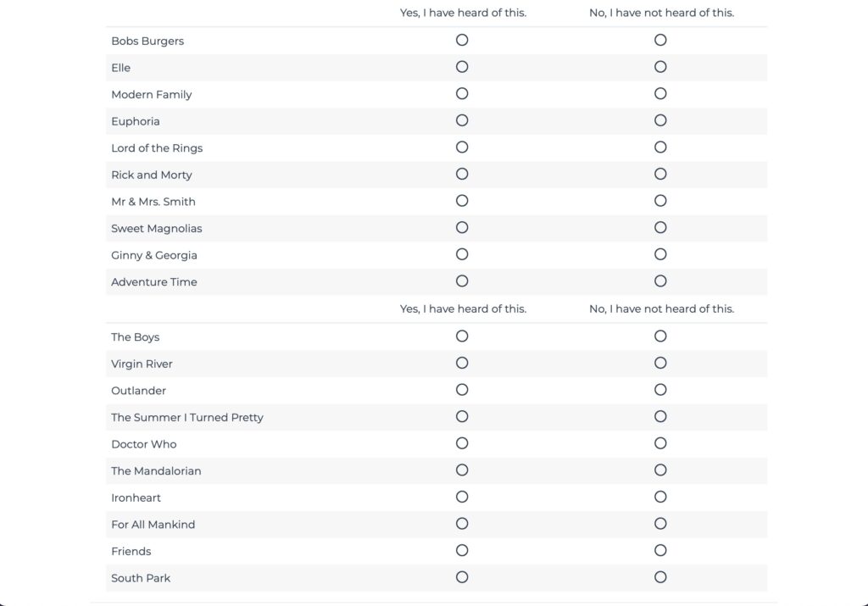Select No for The Summer I Turned Pretty
868x606 pixels.
(x=660, y=416)
